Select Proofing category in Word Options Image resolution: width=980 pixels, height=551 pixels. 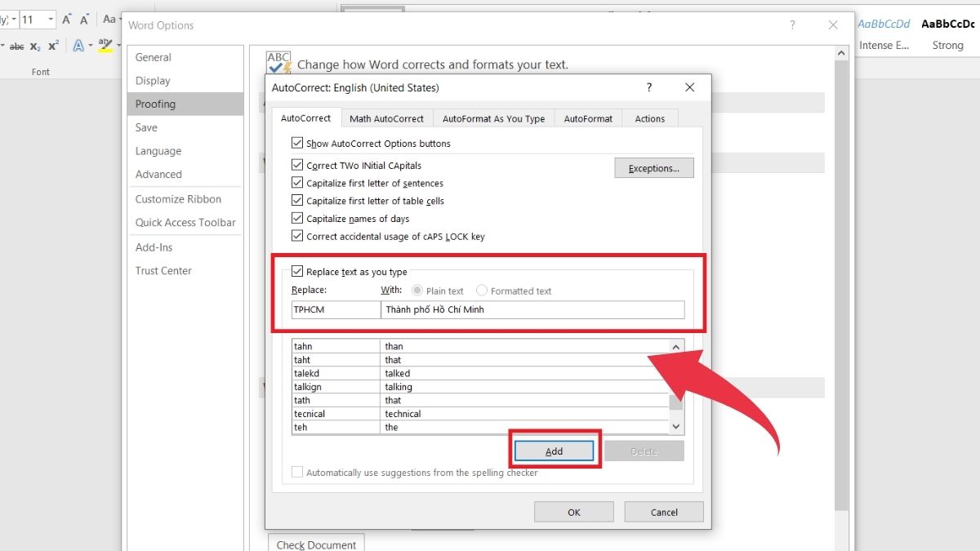click(185, 104)
